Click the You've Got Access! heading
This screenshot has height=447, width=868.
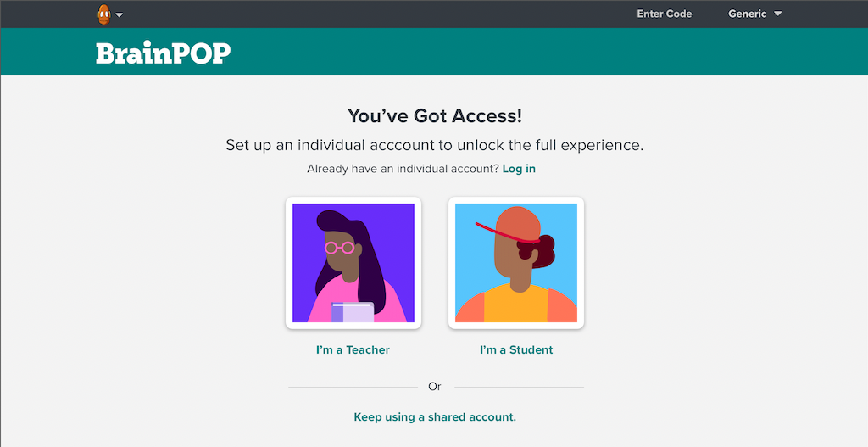click(x=435, y=115)
